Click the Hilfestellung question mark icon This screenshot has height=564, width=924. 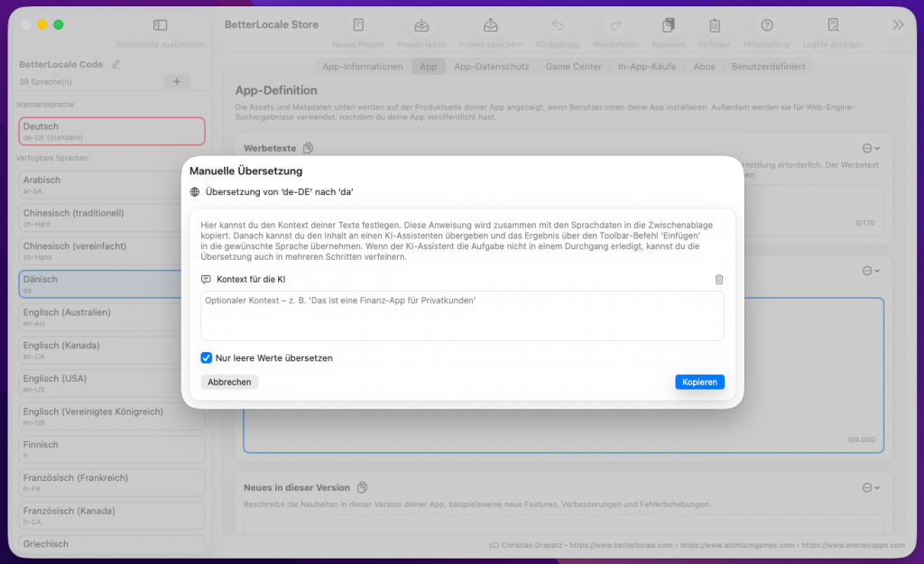pyautogui.click(x=766, y=25)
